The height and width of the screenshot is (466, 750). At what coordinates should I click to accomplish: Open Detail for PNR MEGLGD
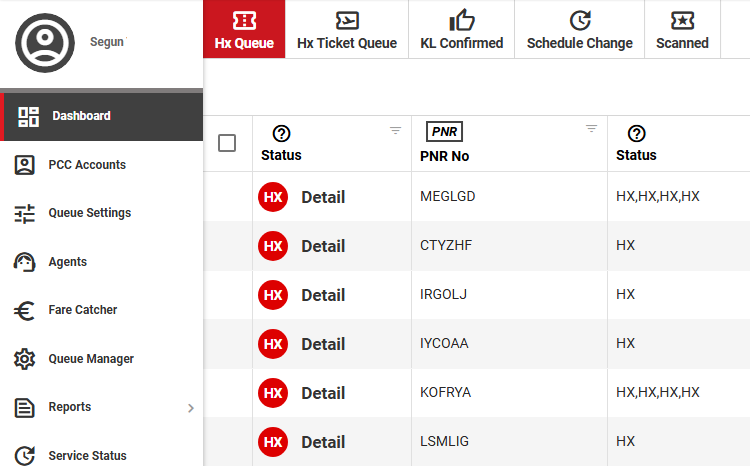[323, 197]
